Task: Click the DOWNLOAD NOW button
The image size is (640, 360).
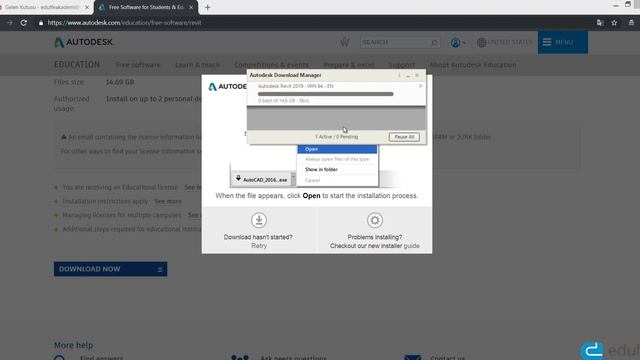Action: [110, 269]
